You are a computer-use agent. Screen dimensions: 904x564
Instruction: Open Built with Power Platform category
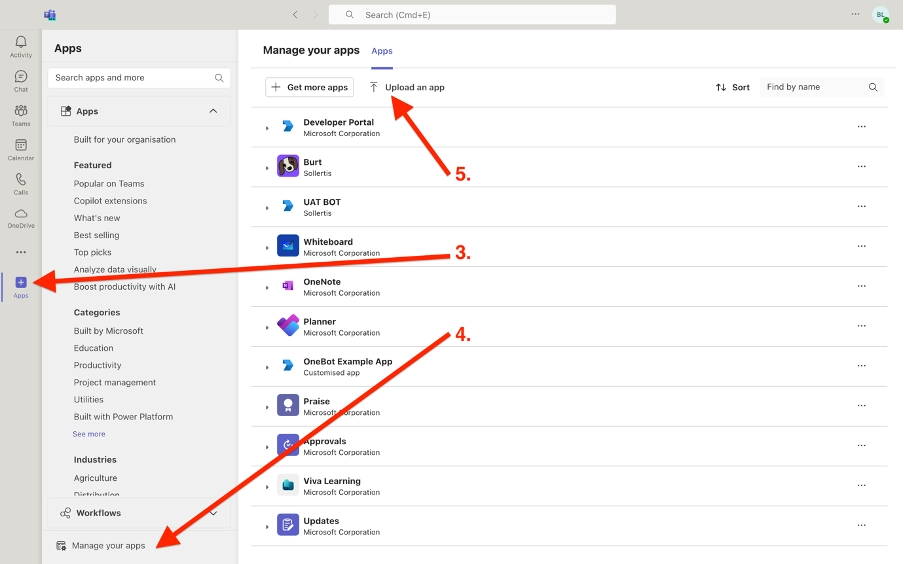click(x=123, y=416)
